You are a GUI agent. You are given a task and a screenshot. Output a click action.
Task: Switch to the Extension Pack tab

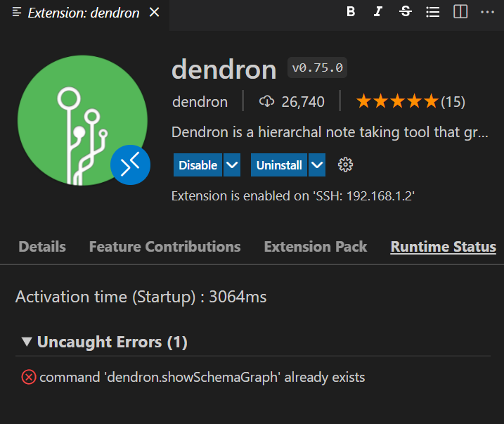[316, 247]
